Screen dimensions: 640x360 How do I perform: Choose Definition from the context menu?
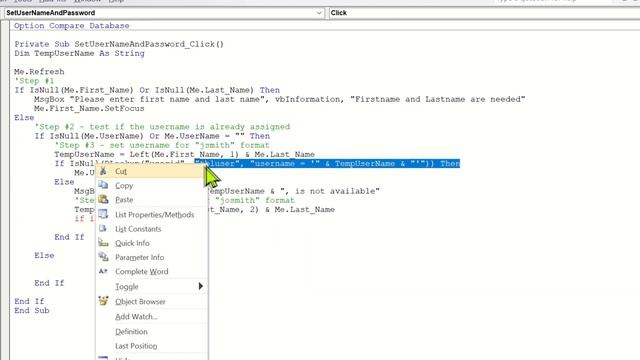tap(151, 332)
